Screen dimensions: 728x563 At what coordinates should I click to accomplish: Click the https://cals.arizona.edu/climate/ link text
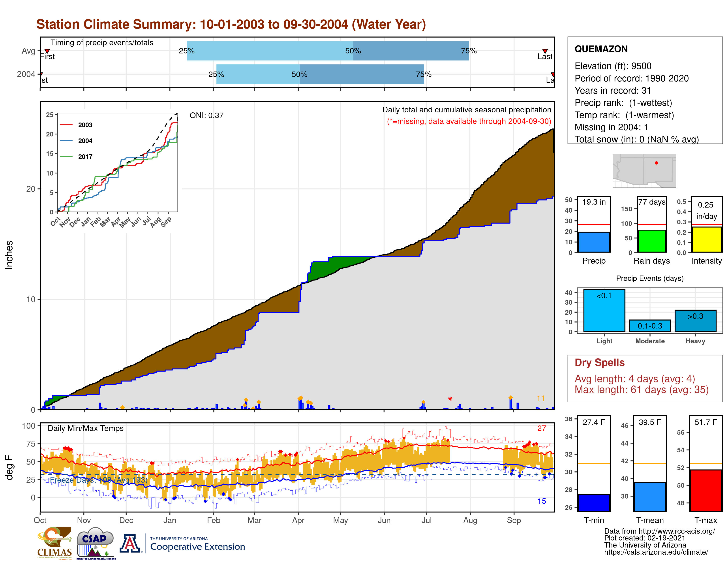click(656, 552)
